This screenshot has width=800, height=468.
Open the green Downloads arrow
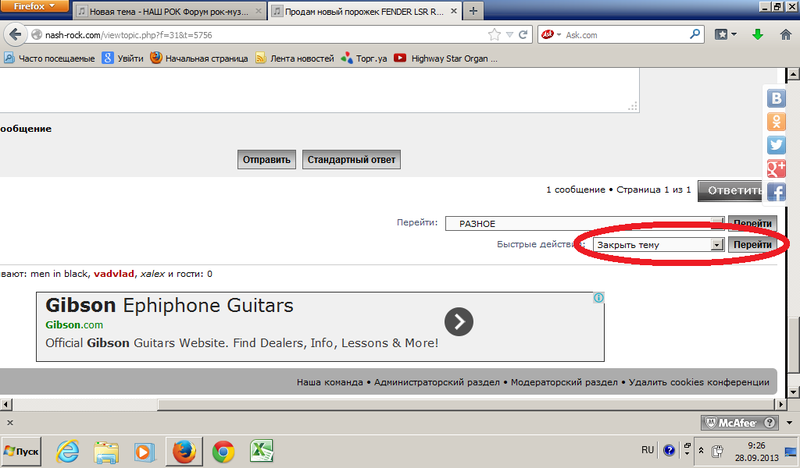click(x=758, y=35)
